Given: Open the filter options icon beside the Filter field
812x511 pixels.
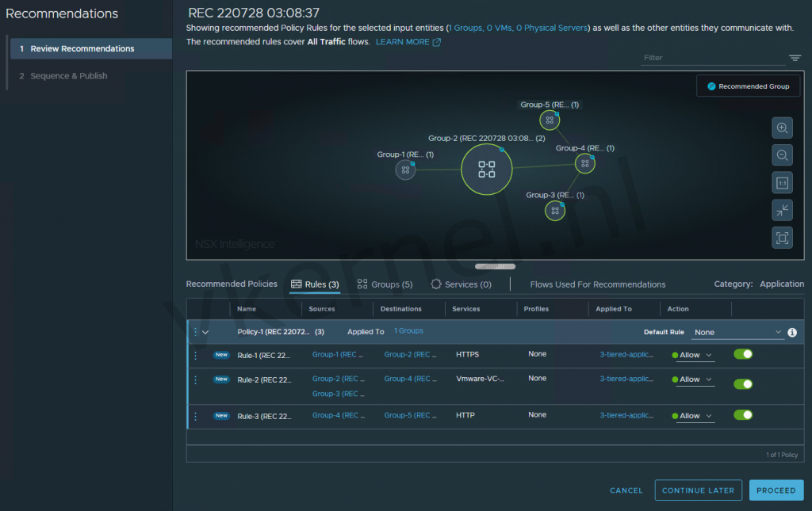Looking at the screenshot, I should 795,58.
